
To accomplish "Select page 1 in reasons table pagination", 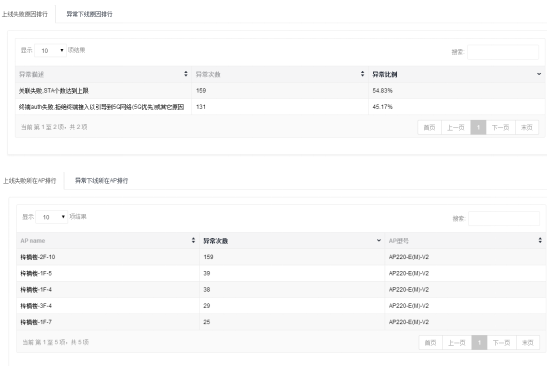I will tap(478, 127).
